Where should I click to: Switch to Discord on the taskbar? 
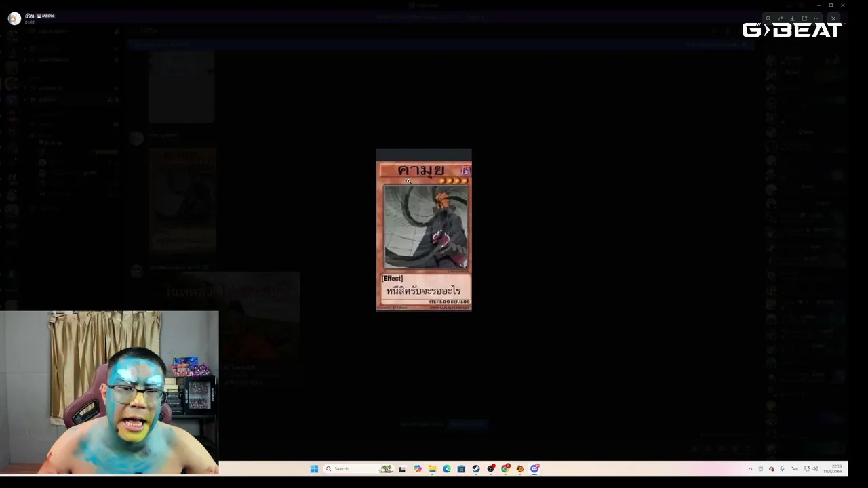[x=534, y=469]
